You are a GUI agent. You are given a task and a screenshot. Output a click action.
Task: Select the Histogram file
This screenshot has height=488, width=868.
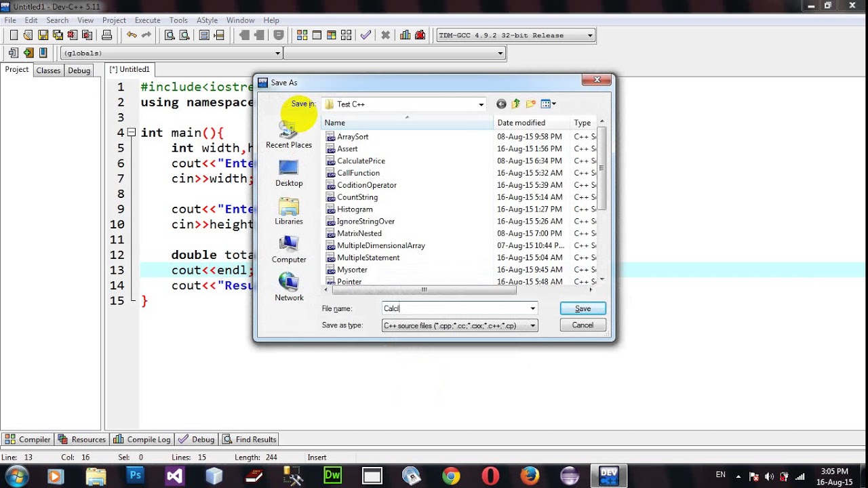click(x=355, y=209)
